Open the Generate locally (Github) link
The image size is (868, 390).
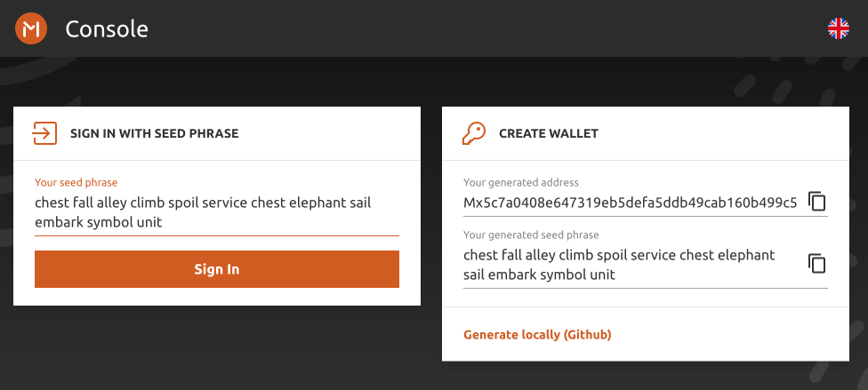click(537, 335)
